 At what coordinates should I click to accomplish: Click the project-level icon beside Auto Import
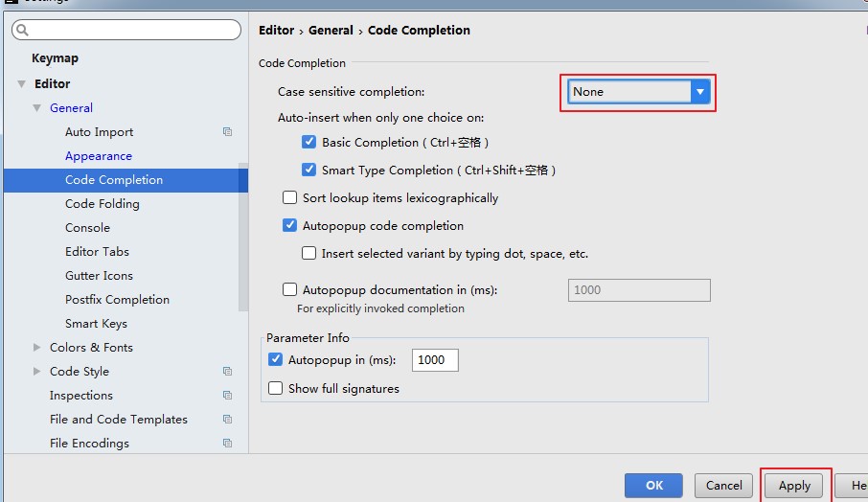(227, 132)
